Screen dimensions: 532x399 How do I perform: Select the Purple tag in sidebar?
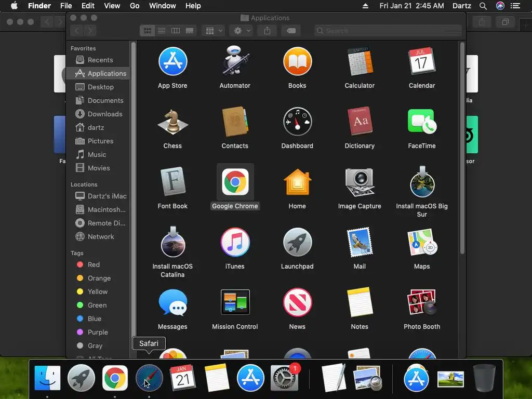point(98,332)
